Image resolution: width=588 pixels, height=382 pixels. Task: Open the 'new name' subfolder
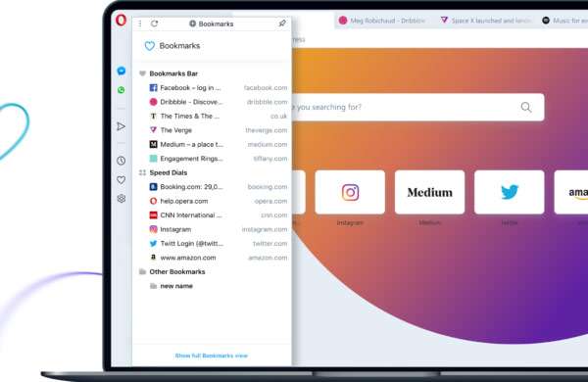pos(171,286)
